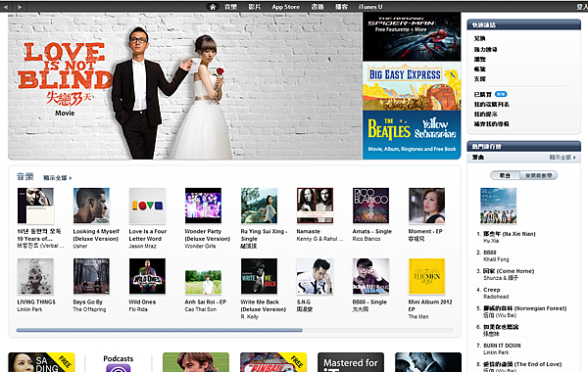Image resolution: width=588 pixels, height=372 pixels.
Task: Open 10 Years of... Verbal Jint cover
Action: (35, 206)
